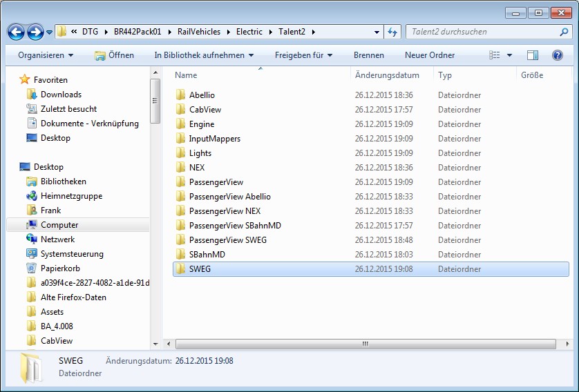579x392 pixels.
Task: Sort by the Größe column header
Action: click(x=544, y=75)
